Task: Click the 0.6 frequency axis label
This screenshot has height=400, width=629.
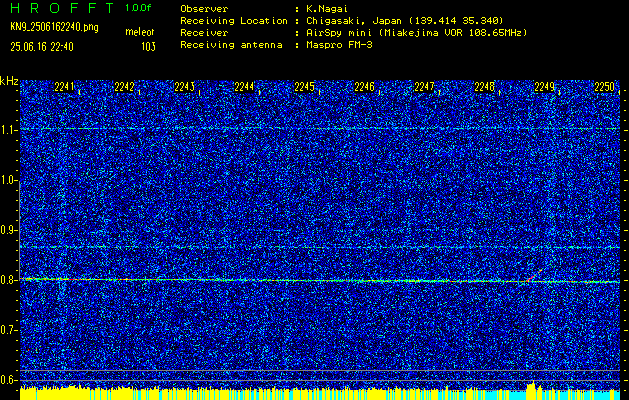Action: pyautogui.click(x=8, y=380)
